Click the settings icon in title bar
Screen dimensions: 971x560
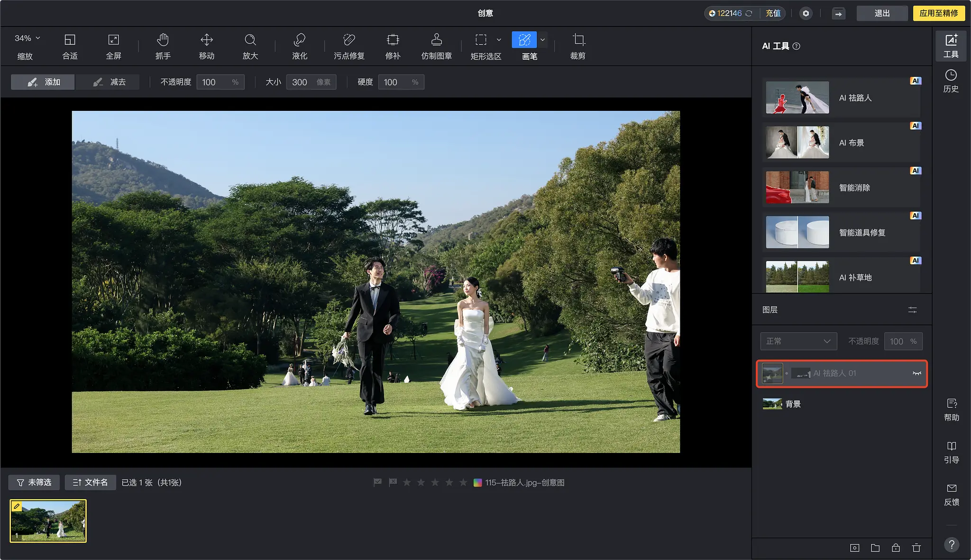(x=806, y=13)
